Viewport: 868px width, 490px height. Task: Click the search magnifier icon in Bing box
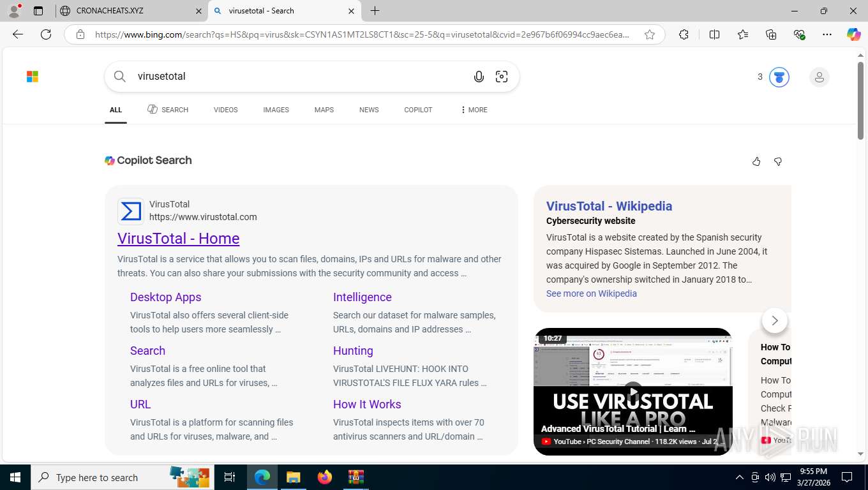point(120,77)
